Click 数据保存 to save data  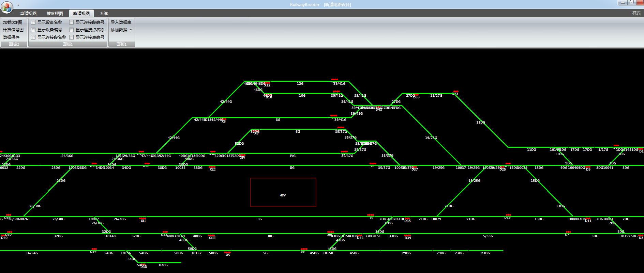pyautogui.click(x=11, y=37)
